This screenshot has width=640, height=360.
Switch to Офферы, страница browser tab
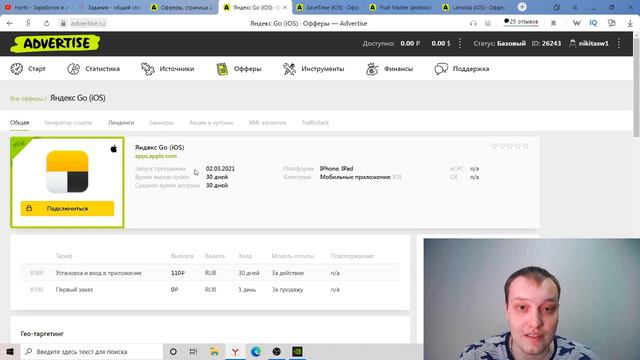[x=182, y=7]
